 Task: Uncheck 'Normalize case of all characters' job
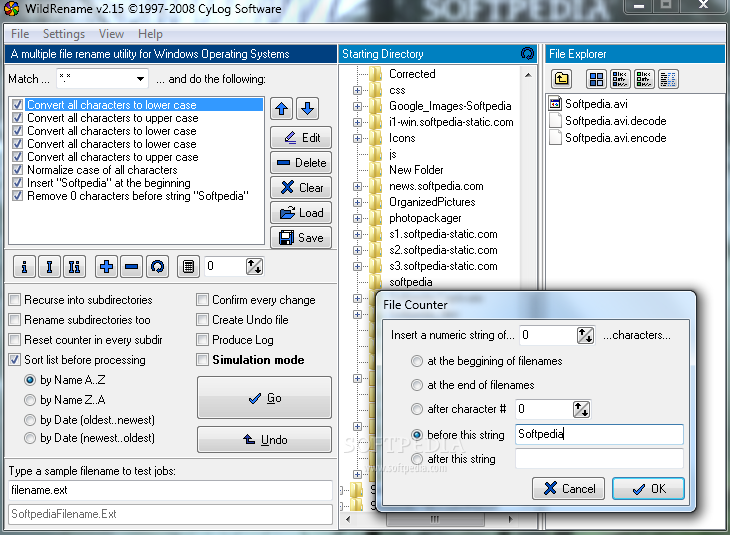[x=18, y=169]
